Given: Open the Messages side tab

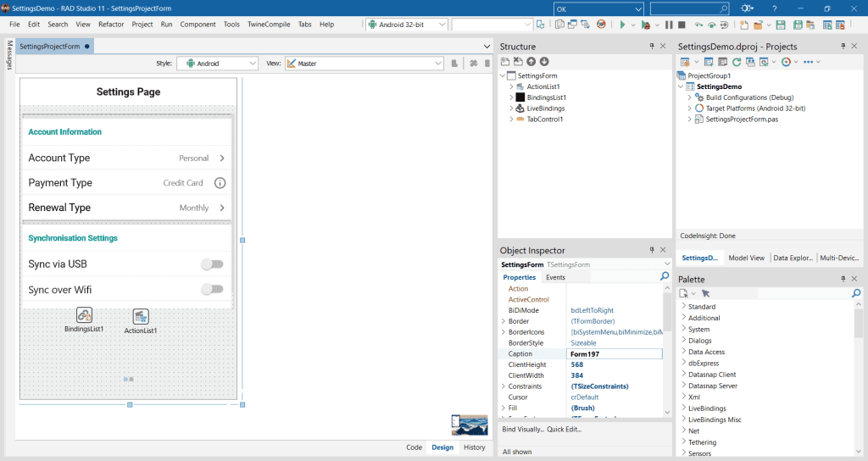Looking at the screenshot, I should click(8, 55).
